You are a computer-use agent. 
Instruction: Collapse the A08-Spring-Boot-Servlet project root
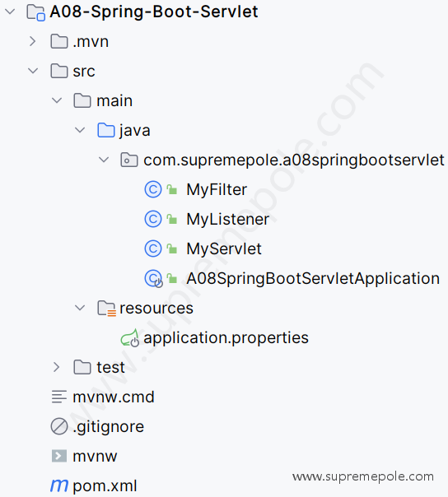point(10,12)
